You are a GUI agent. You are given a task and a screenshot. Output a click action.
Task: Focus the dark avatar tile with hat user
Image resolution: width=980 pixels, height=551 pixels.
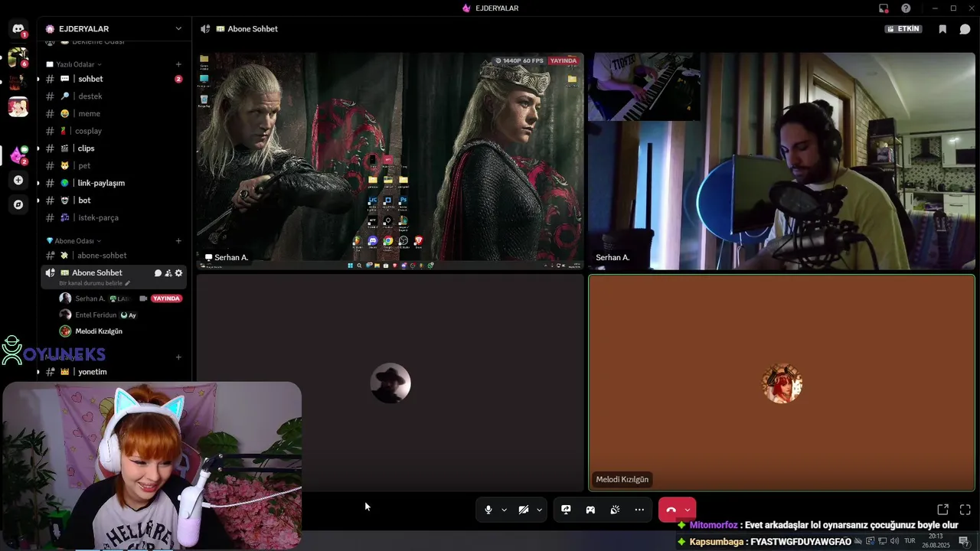click(x=390, y=383)
